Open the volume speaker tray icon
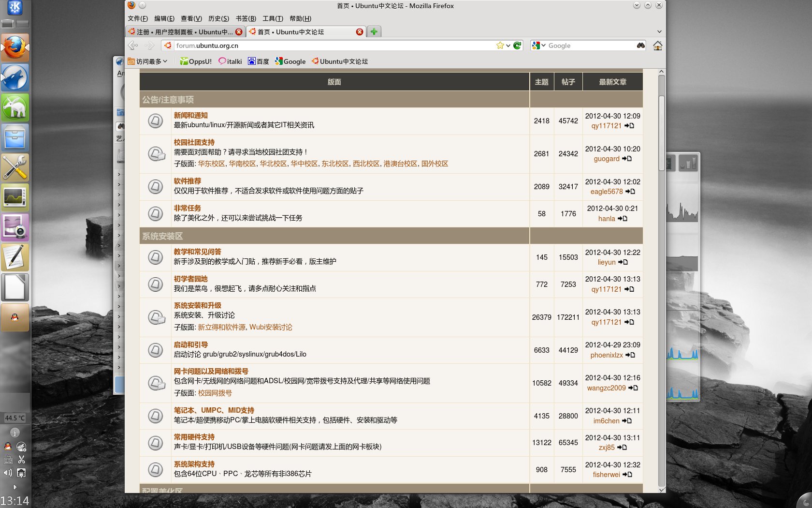This screenshot has width=812, height=508. (x=8, y=473)
